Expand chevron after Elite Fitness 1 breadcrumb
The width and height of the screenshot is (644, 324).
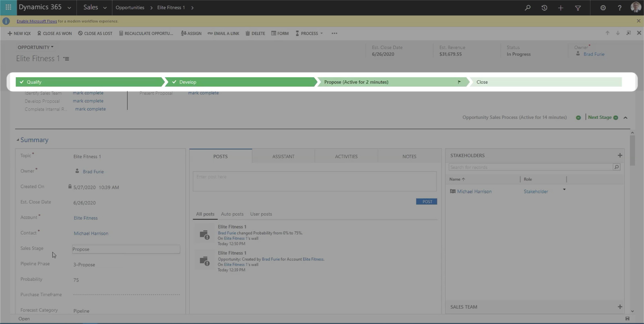[192, 8]
